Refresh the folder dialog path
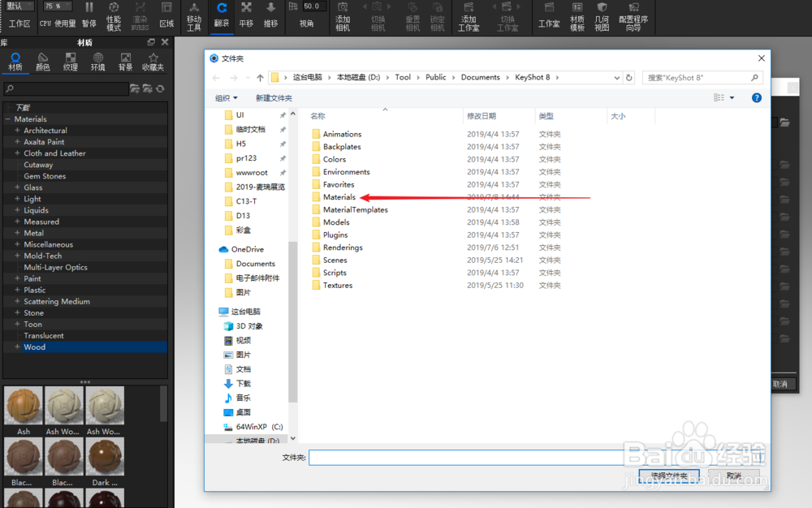 click(628, 78)
